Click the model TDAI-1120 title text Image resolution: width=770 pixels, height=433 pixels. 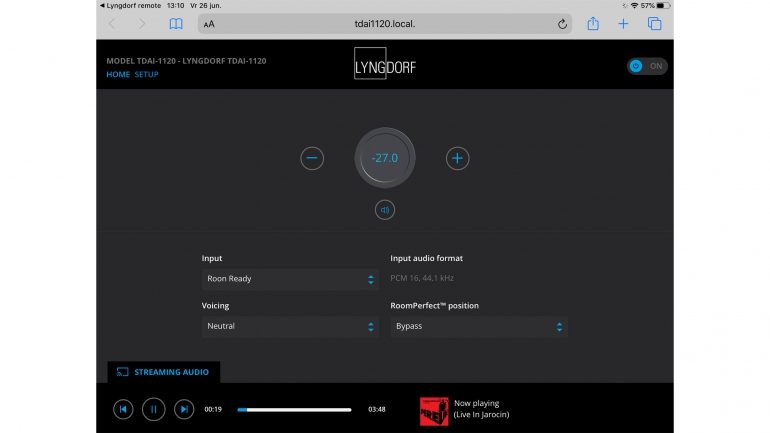[x=186, y=61]
